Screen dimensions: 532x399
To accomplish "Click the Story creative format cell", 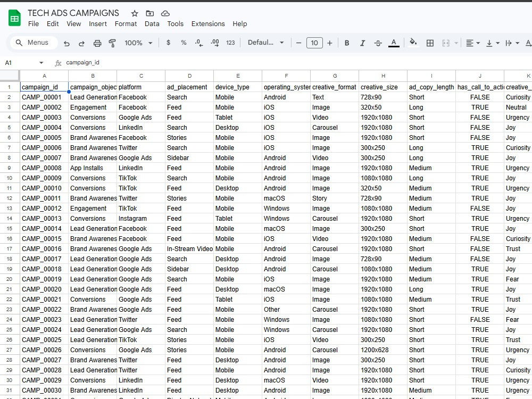I will 335,198.
